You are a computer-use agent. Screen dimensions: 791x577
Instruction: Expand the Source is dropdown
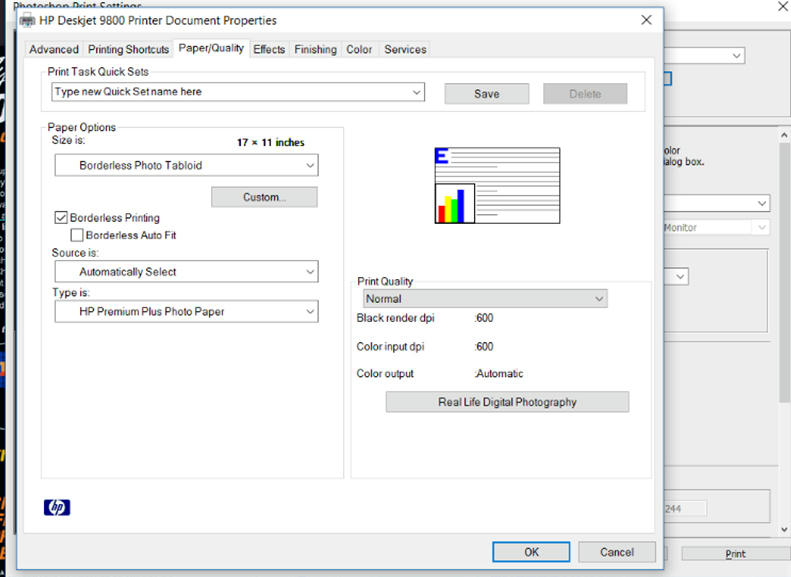point(186,272)
